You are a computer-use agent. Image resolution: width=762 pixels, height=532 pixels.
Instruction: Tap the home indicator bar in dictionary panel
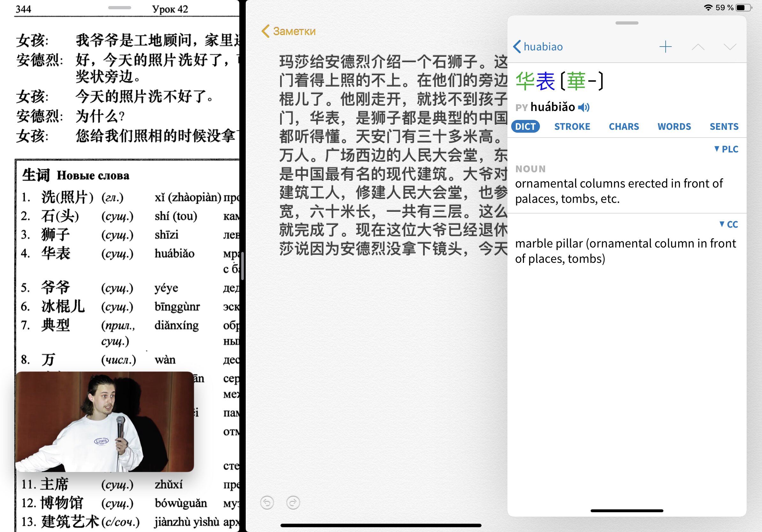(627, 511)
